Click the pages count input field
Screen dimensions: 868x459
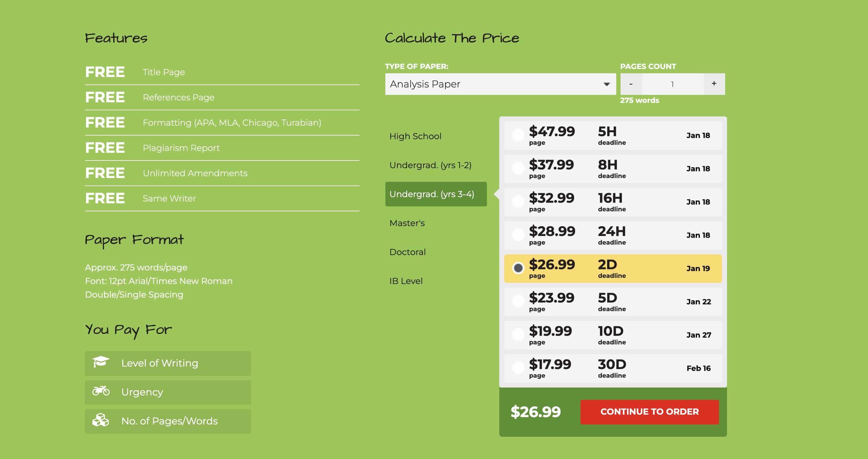672,84
